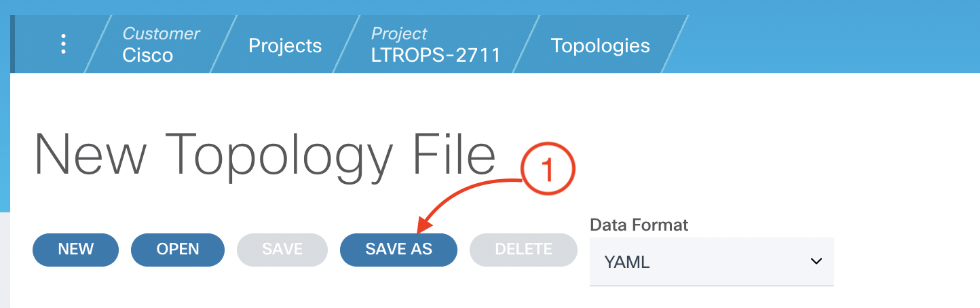Choose SAVE AS to save topology
The image size is (980, 308).
click(398, 249)
